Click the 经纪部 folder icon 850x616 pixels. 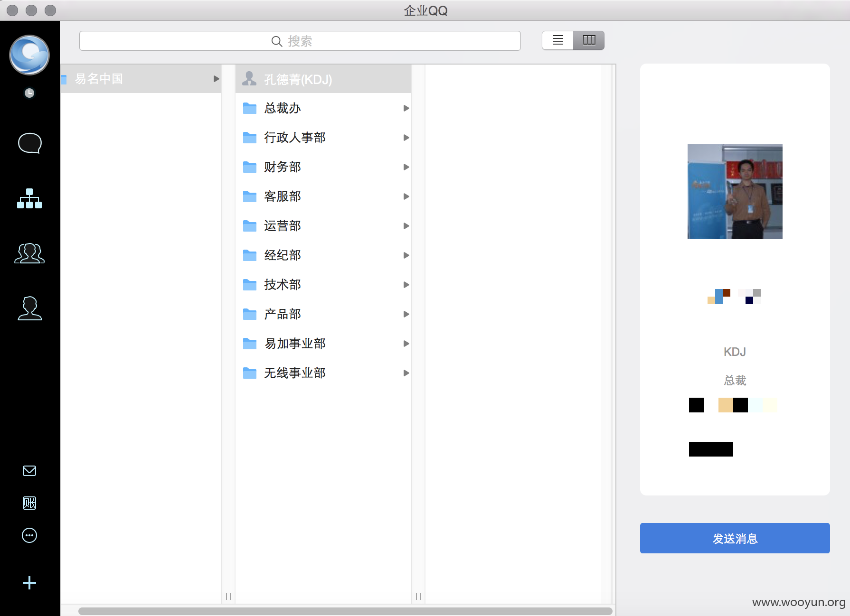click(x=250, y=255)
